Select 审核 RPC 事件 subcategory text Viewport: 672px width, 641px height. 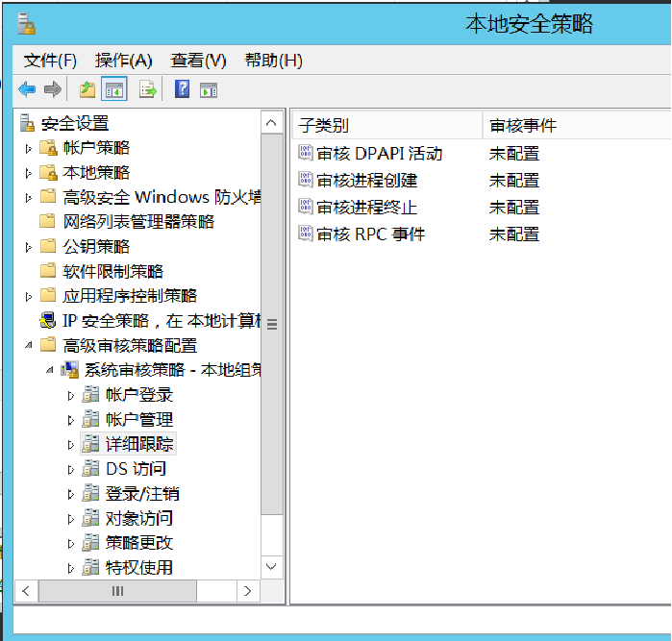(x=371, y=234)
